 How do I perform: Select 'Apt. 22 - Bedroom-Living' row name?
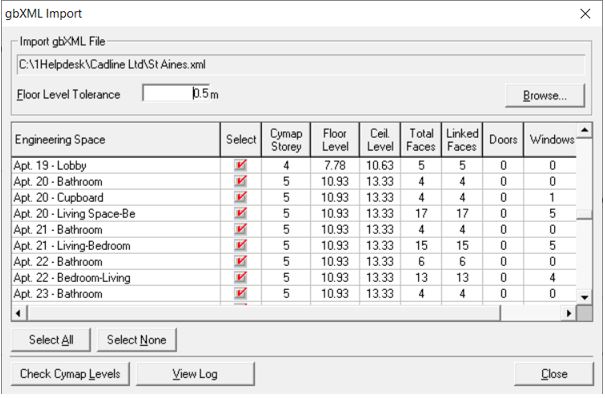[72, 278]
